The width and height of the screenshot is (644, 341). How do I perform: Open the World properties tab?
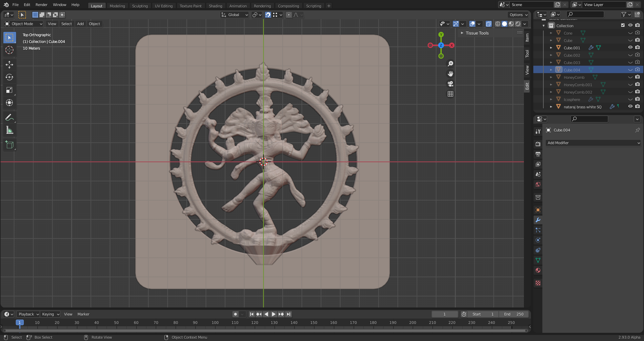tap(538, 185)
